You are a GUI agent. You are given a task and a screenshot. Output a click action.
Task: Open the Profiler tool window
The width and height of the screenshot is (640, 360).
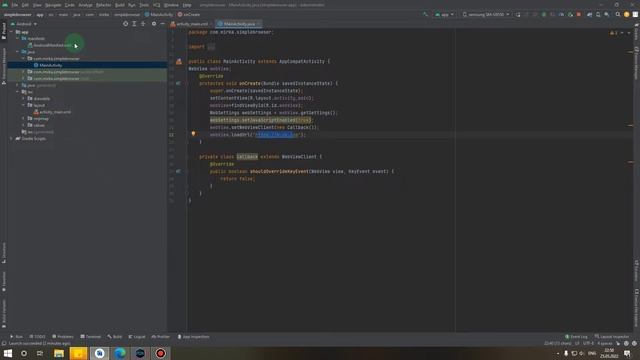click(x=160, y=337)
